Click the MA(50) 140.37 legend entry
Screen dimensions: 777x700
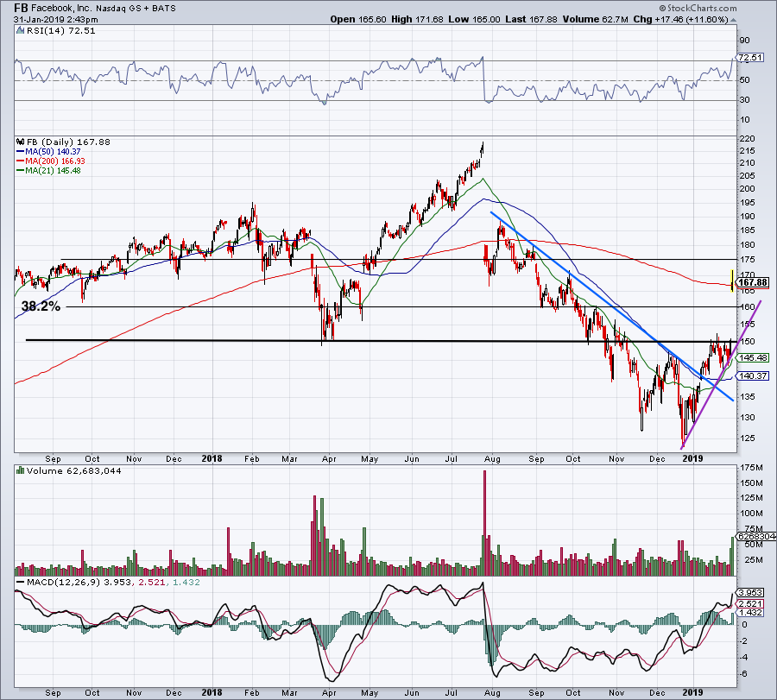48,152
